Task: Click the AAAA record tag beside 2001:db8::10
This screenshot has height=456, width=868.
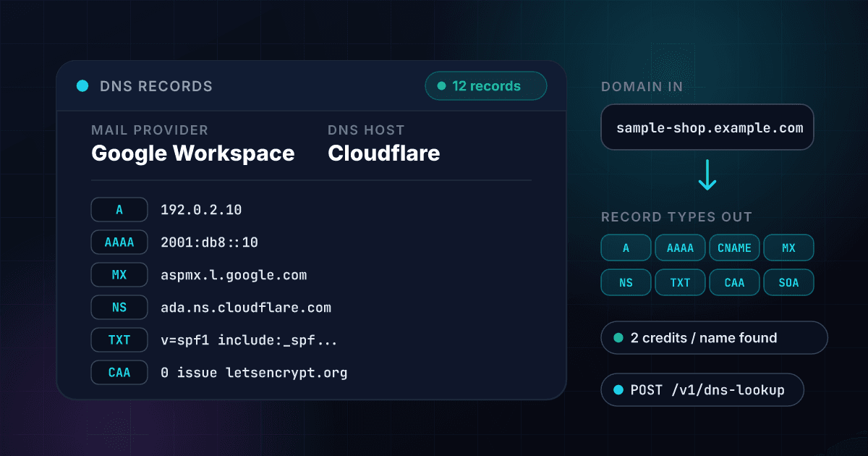Action: pyautogui.click(x=119, y=242)
